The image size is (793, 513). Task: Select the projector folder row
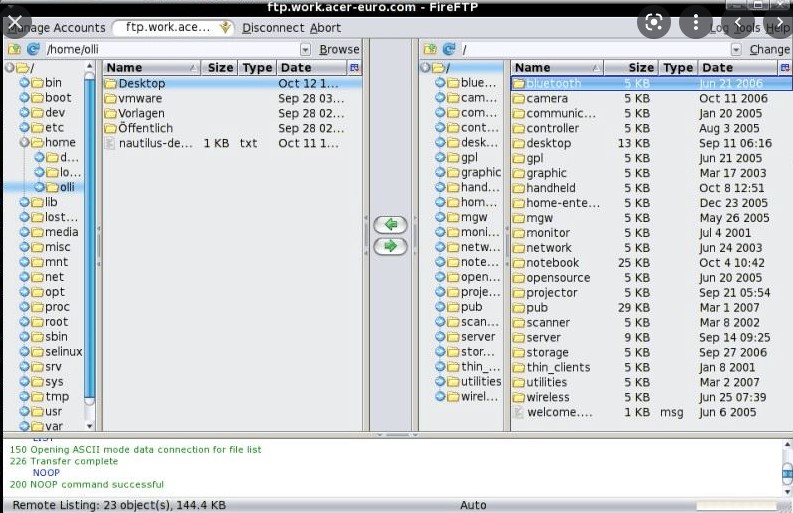(x=651, y=292)
